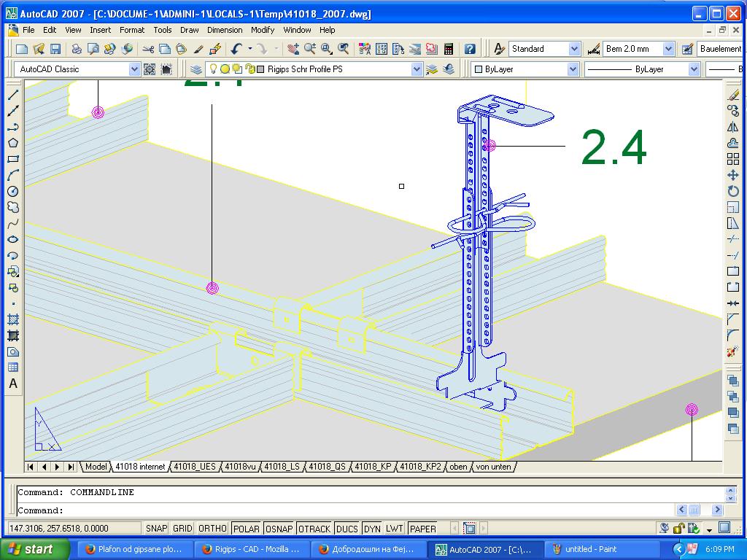Toggle SNAP mode in status bar
The image size is (747, 560).
point(156,529)
